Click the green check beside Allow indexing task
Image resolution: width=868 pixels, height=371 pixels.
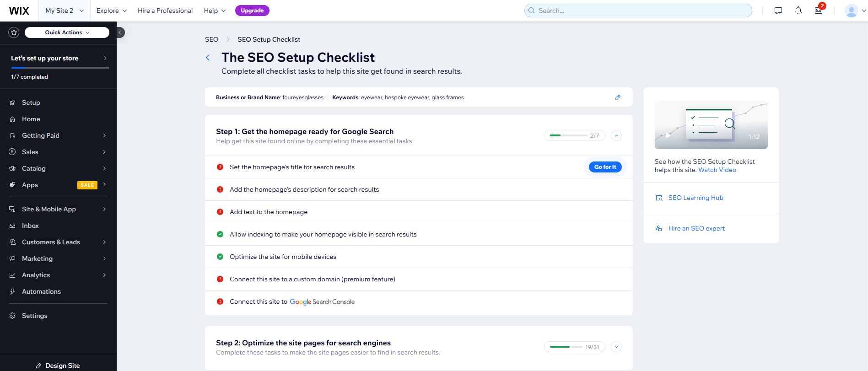pyautogui.click(x=220, y=234)
